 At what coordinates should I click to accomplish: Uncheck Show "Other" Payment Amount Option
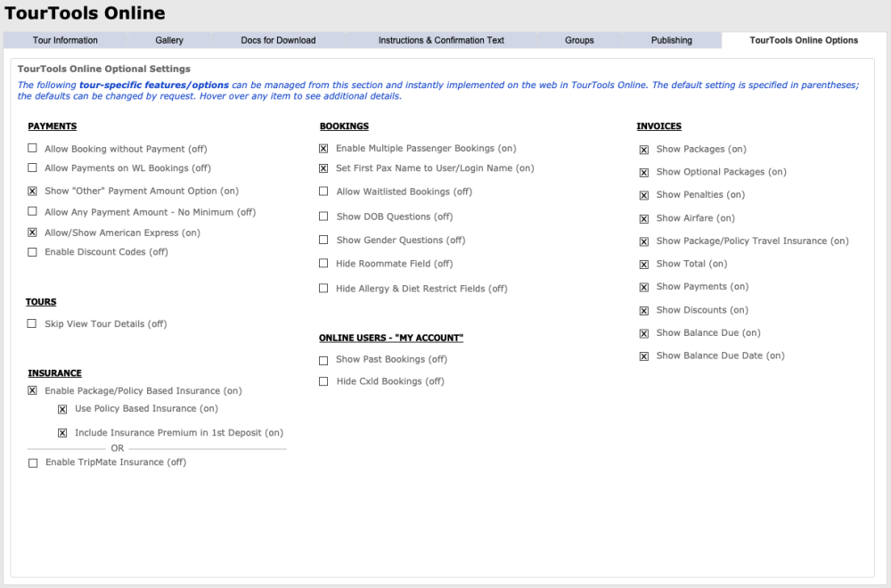click(33, 191)
